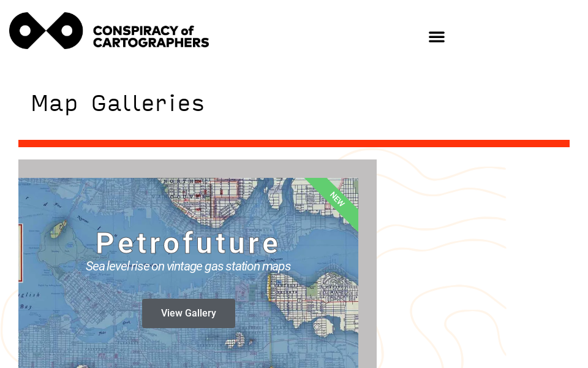Click the Conspiracy of Cartographers logo
The width and height of the screenshot is (588, 368).
109,30
